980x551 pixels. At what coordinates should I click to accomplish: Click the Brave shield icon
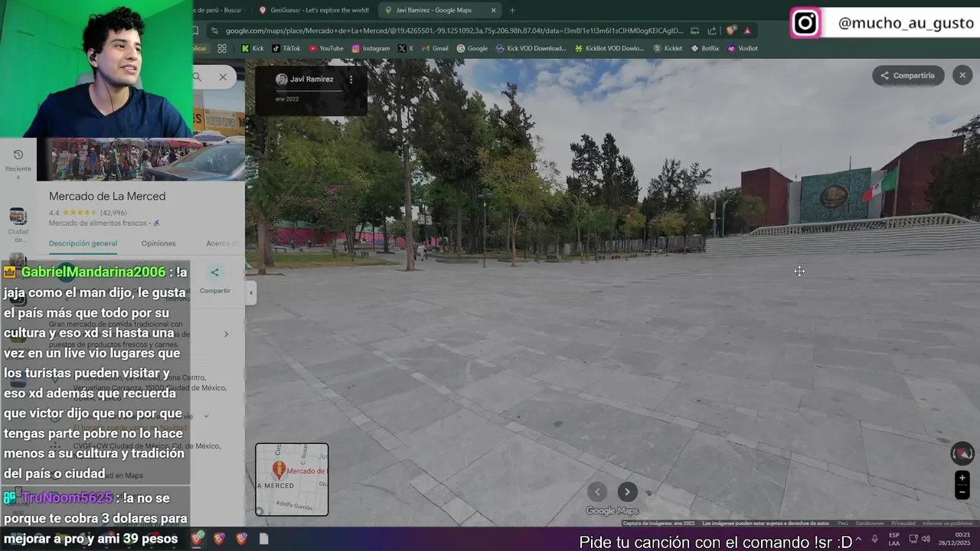click(x=730, y=31)
